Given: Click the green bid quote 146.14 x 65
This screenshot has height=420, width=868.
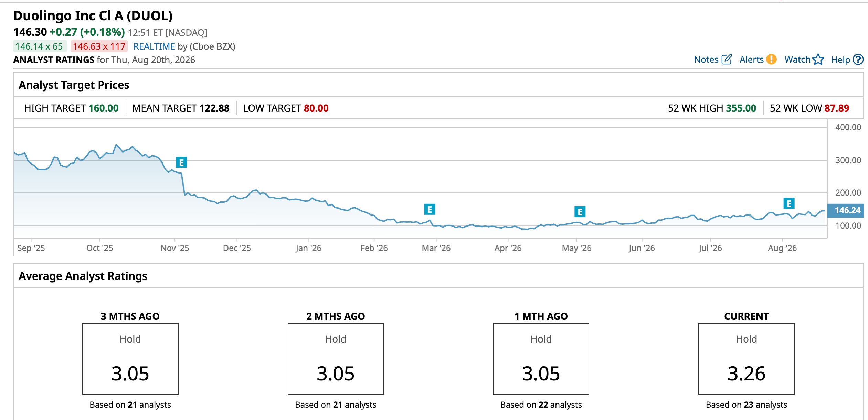Looking at the screenshot, I should [39, 46].
